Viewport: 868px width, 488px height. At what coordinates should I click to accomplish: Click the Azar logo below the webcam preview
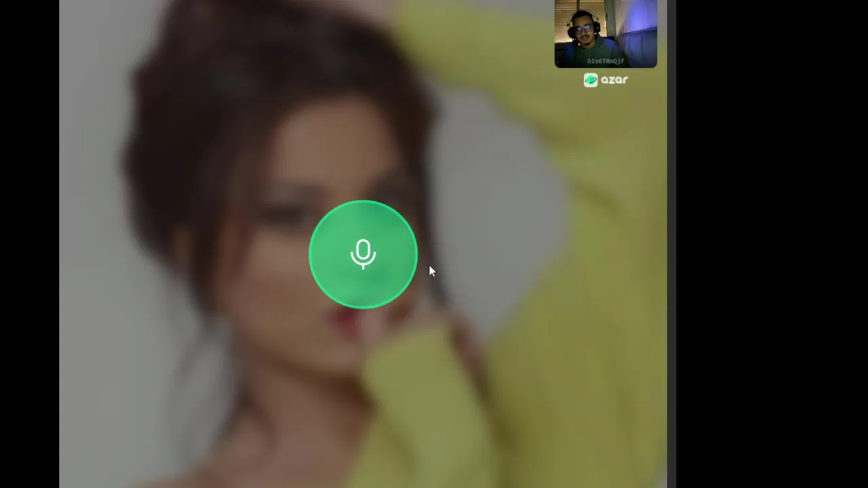pos(606,80)
